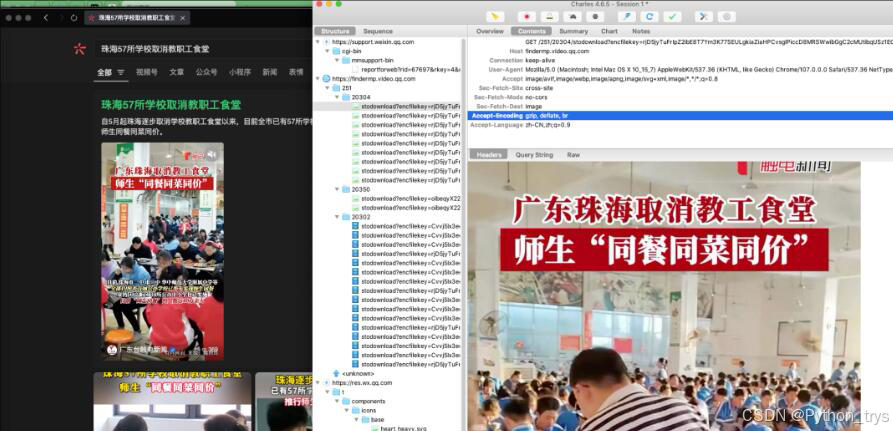Collapse the 20350 folder
The image size is (893, 431).
pos(336,189)
